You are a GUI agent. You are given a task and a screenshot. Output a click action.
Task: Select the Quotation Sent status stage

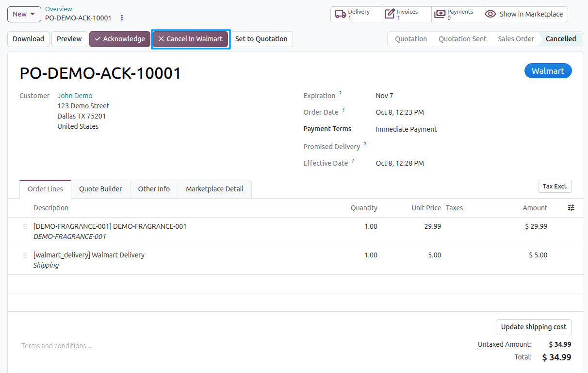click(x=462, y=39)
